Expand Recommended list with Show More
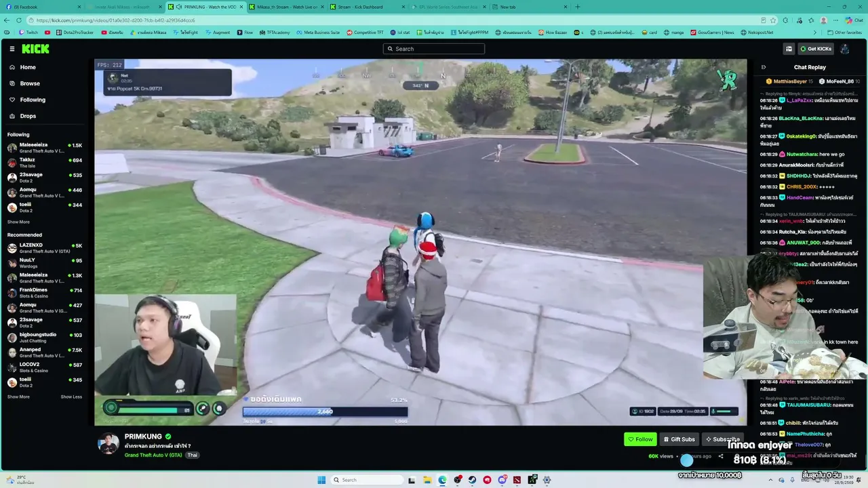 [18, 396]
